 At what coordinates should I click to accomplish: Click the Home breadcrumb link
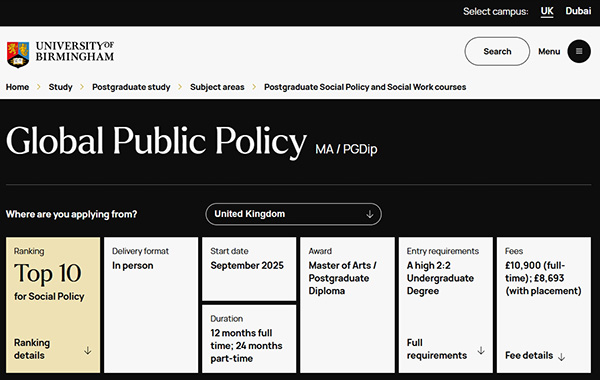tap(17, 87)
